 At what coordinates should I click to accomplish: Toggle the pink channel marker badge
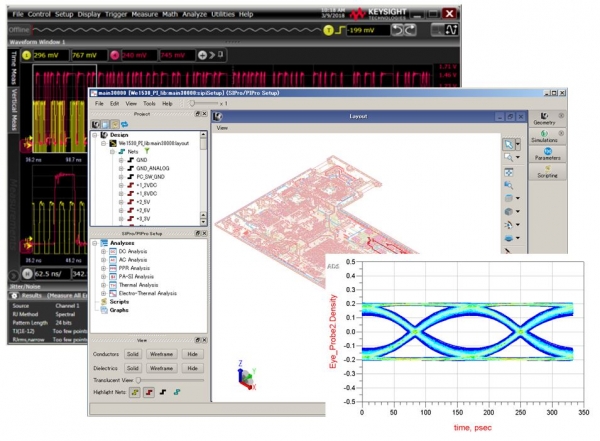[112, 55]
